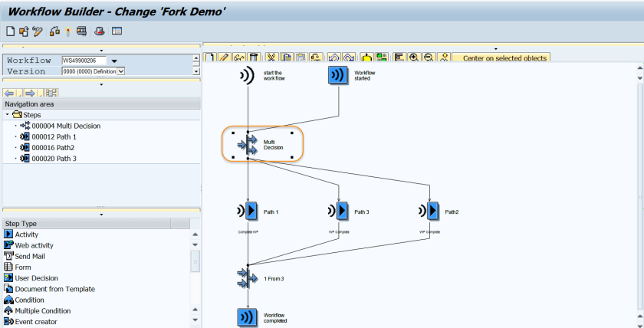The width and height of the screenshot is (644, 328).
Task: Click the Zoom out magnifier icon
Action: (x=429, y=57)
